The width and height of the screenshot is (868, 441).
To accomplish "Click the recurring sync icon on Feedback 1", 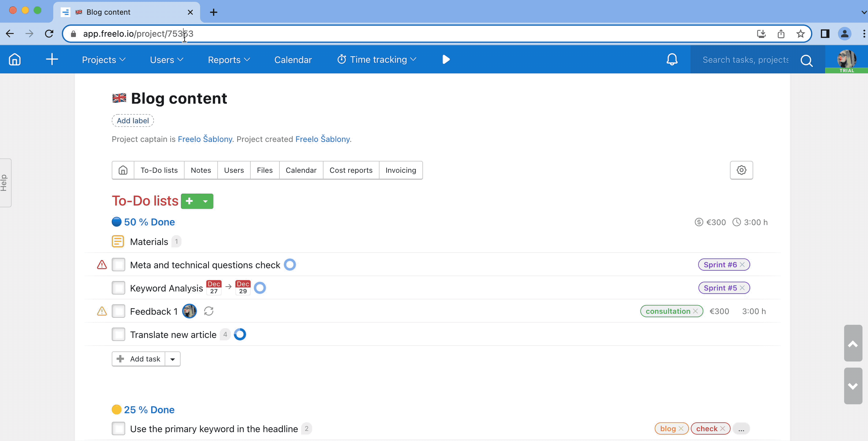I will (x=208, y=311).
